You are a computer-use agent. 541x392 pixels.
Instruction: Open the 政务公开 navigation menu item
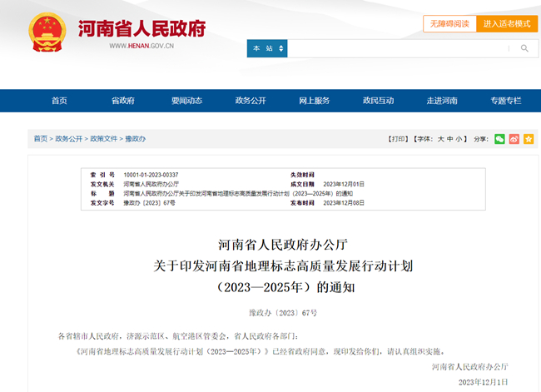(x=251, y=101)
